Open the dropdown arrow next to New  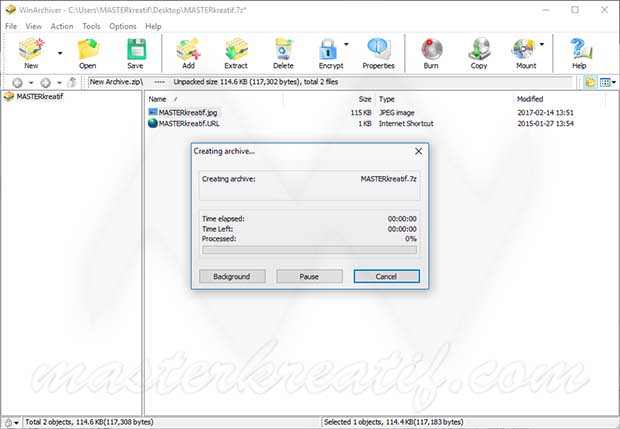(x=60, y=53)
